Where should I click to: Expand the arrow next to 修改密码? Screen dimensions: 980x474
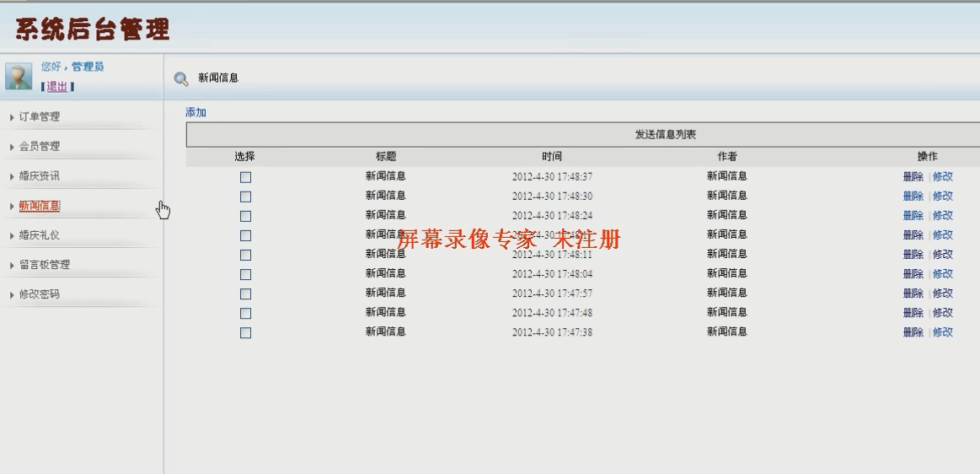pyautogui.click(x=11, y=294)
